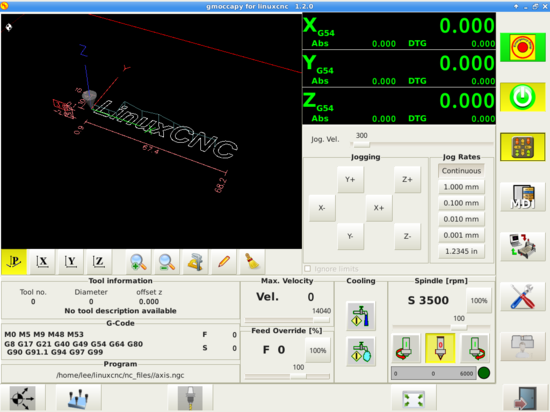Jog Y- axis
The height and width of the screenshot is (412, 550).
pos(350,236)
